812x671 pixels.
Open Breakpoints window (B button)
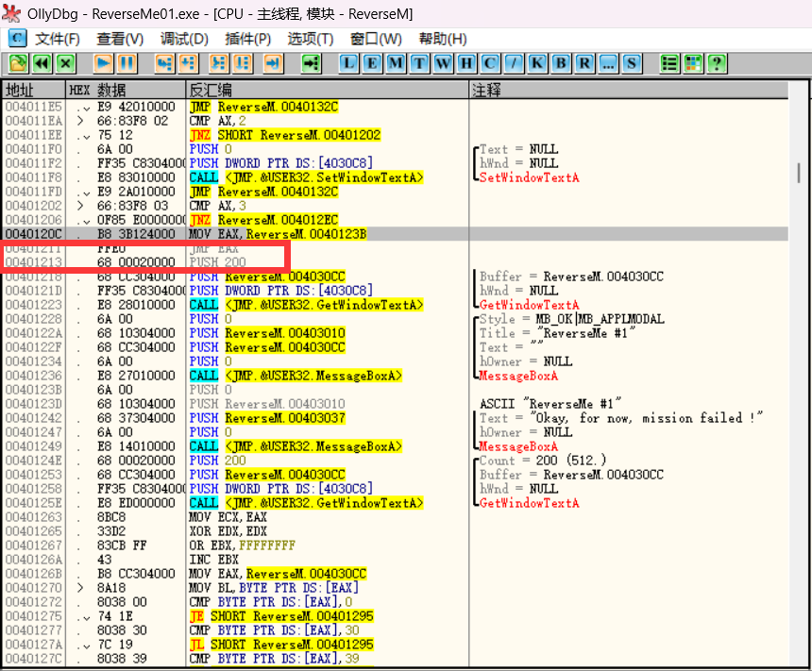[x=562, y=63]
